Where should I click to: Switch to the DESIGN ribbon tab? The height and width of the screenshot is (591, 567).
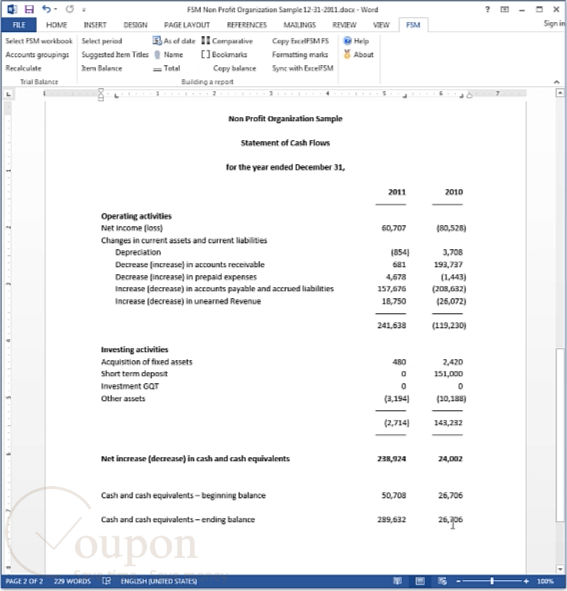coord(135,25)
